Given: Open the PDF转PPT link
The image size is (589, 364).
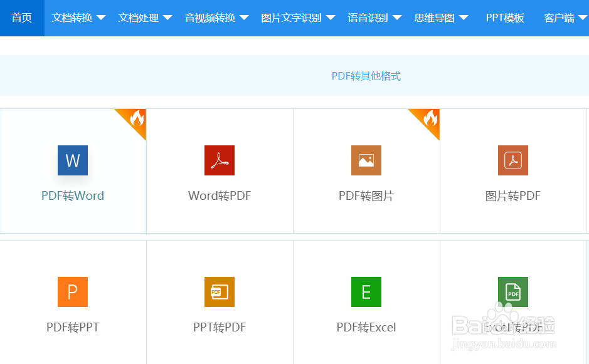Looking at the screenshot, I should tap(73, 327).
